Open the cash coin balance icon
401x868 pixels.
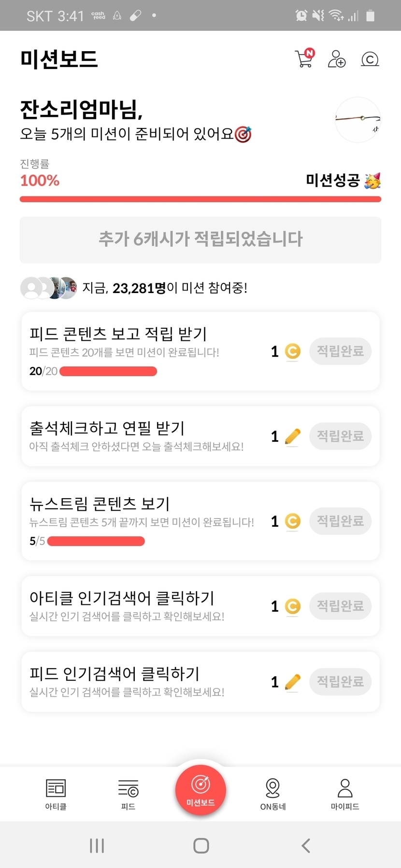370,59
